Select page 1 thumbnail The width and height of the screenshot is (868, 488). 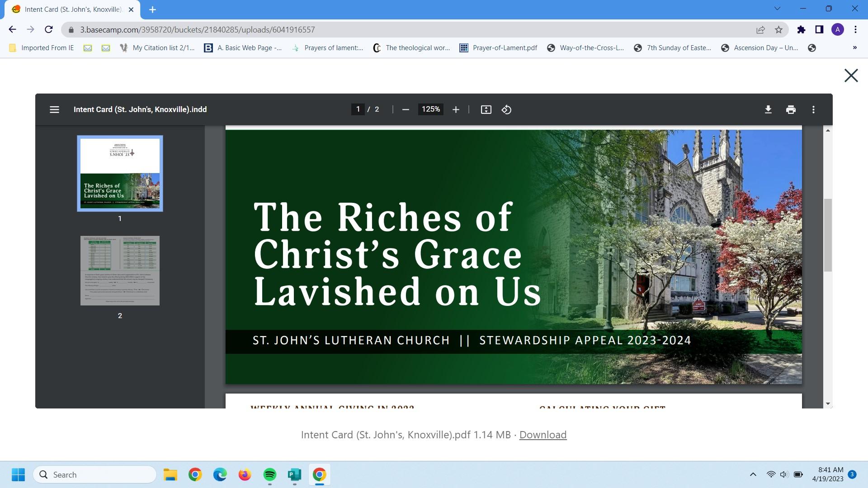[120, 173]
